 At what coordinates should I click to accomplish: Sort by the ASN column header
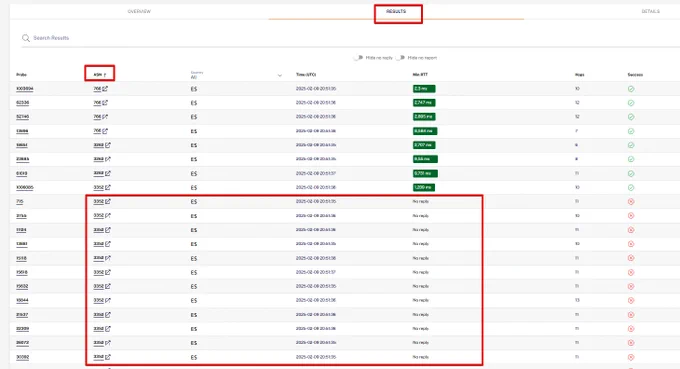click(100, 75)
